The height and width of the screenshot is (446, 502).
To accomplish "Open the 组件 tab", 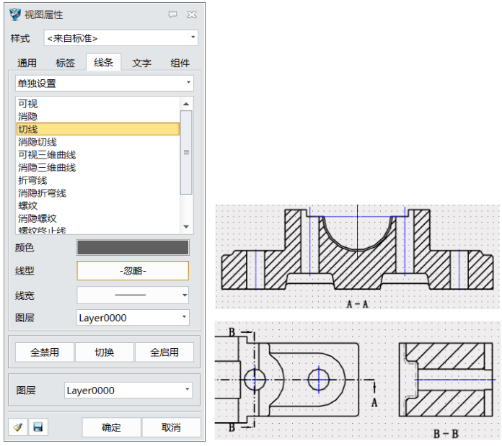I will pyautogui.click(x=180, y=63).
